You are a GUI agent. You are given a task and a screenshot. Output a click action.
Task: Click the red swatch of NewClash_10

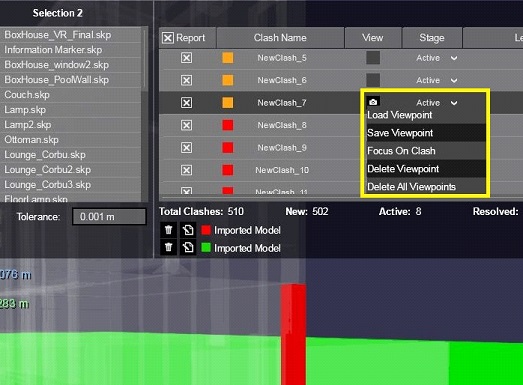coord(228,170)
